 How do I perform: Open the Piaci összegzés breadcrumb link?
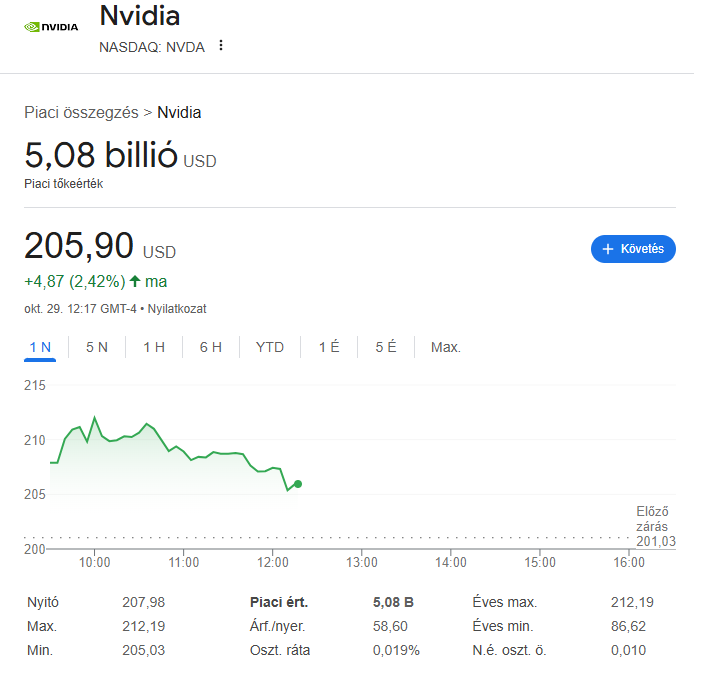pos(81,113)
